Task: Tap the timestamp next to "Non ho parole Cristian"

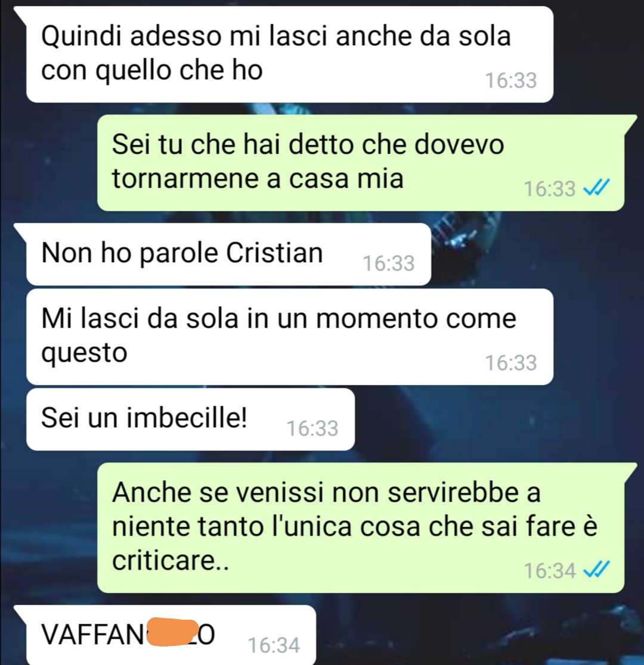Action: pyautogui.click(x=388, y=263)
